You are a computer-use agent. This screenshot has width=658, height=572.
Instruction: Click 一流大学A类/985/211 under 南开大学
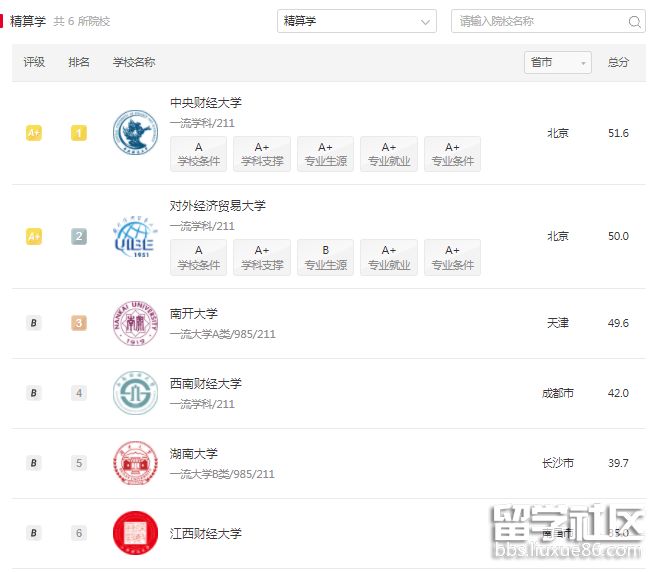click(x=223, y=334)
